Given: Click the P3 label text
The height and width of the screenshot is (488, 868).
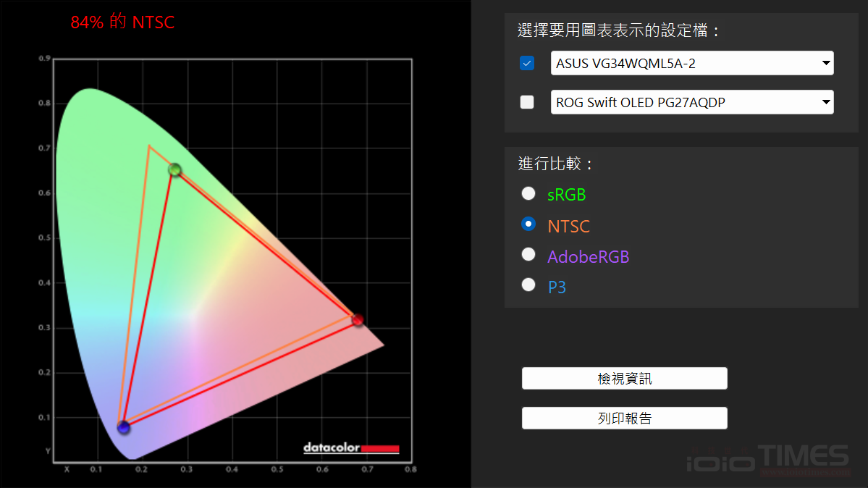Looking at the screenshot, I should 557,287.
